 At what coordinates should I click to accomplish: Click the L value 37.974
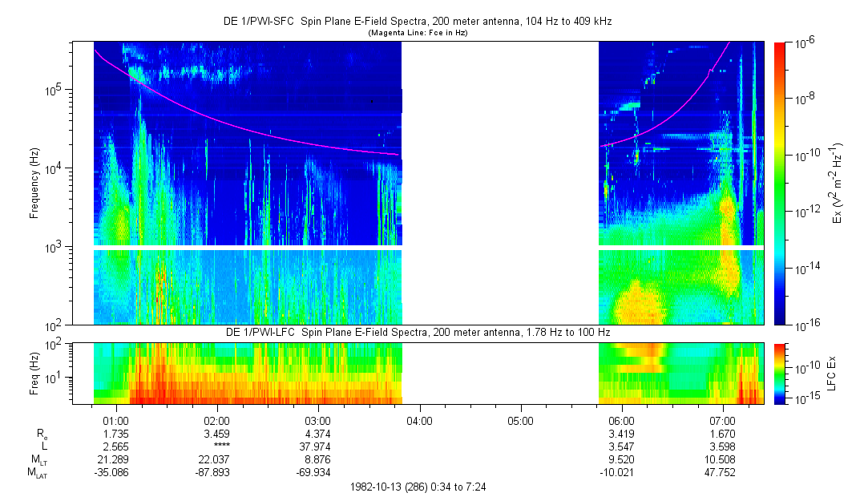coord(318,445)
